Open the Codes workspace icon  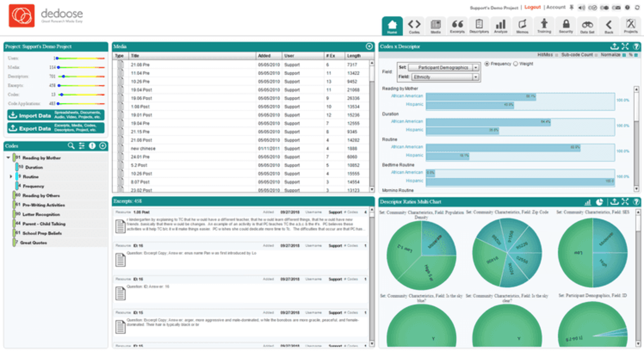[414, 25]
